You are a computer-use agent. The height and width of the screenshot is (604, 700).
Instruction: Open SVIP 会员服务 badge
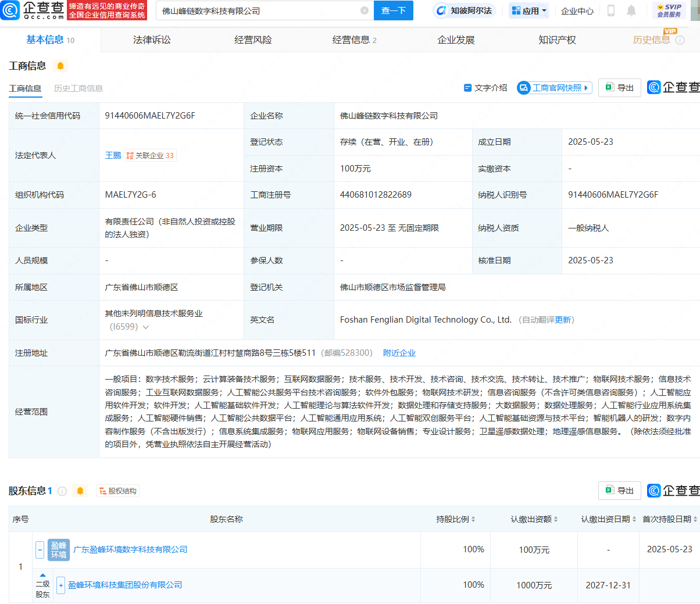pos(669,10)
